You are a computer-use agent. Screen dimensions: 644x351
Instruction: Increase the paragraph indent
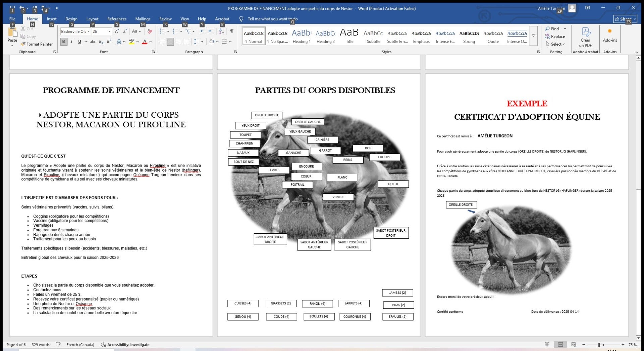[x=211, y=31]
